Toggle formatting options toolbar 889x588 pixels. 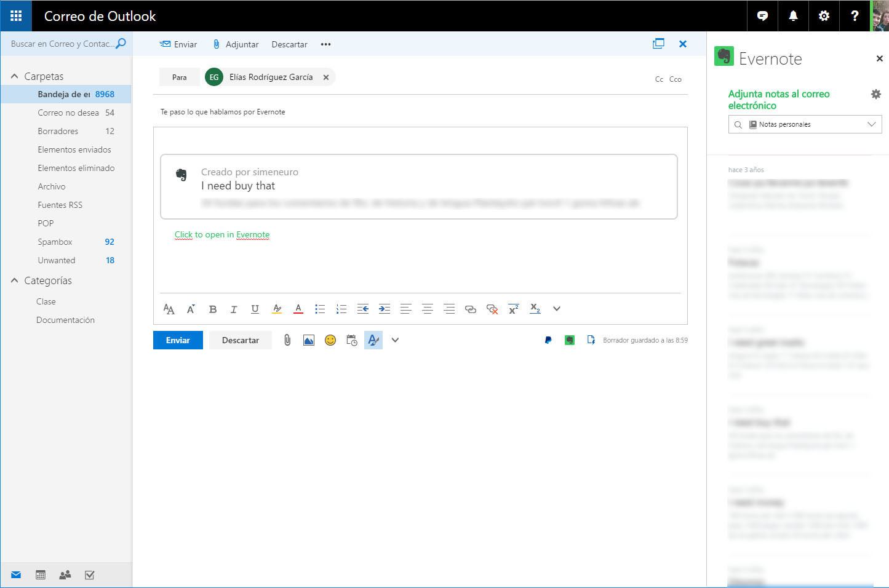[x=373, y=340]
